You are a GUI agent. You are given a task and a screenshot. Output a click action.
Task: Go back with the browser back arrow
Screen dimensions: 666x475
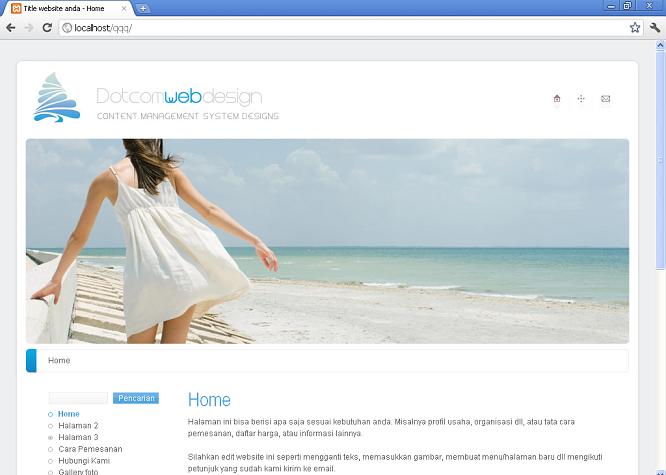11,28
